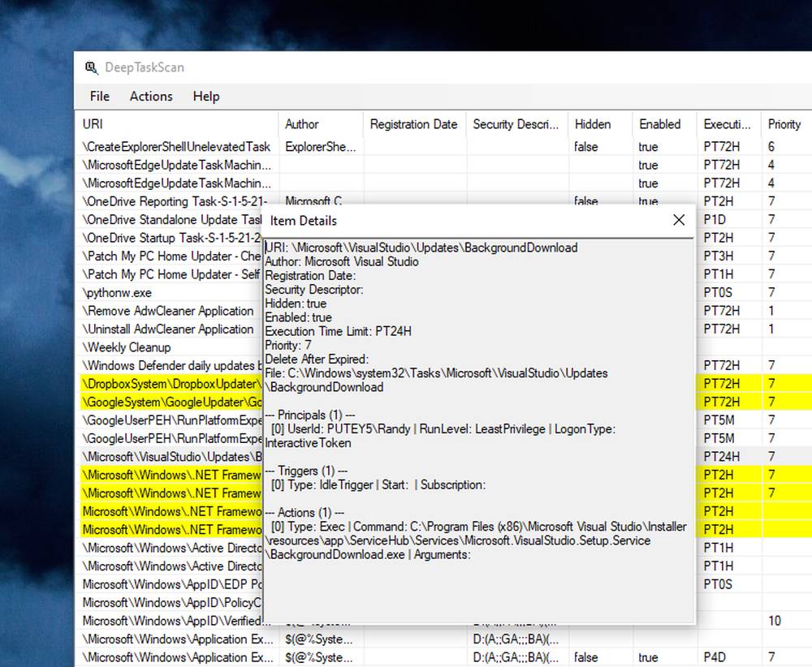Click the Triggers (1) section heading

click(306, 471)
